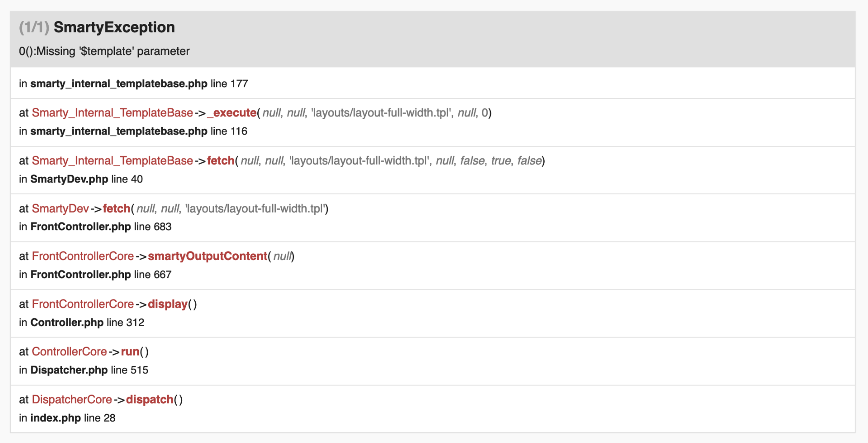The width and height of the screenshot is (868, 443).
Task: Click the 'display' method name
Action: click(x=168, y=304)
